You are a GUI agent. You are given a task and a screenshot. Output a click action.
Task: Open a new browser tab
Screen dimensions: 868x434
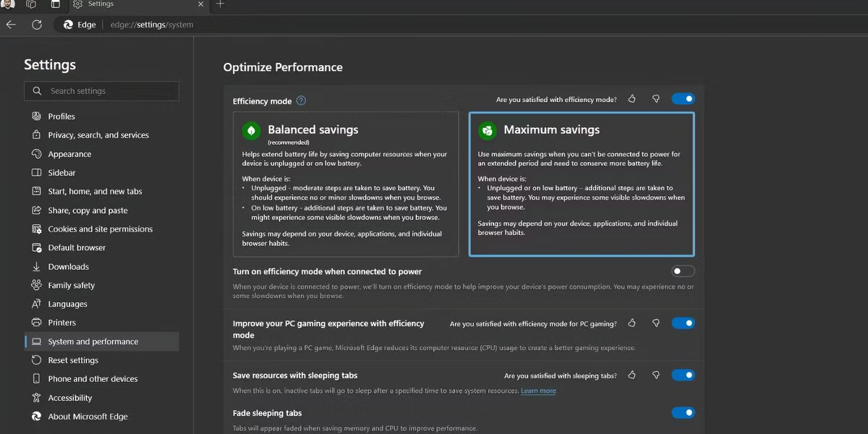(219, 5)
